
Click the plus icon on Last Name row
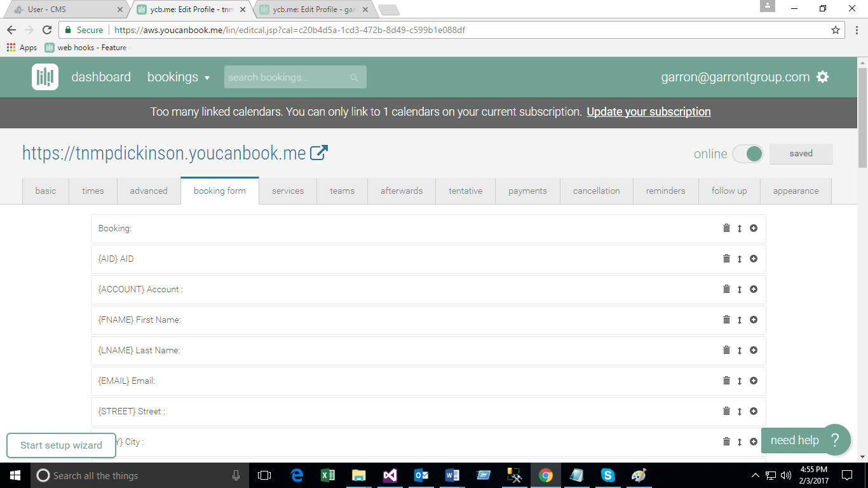(x=754, y=350)
